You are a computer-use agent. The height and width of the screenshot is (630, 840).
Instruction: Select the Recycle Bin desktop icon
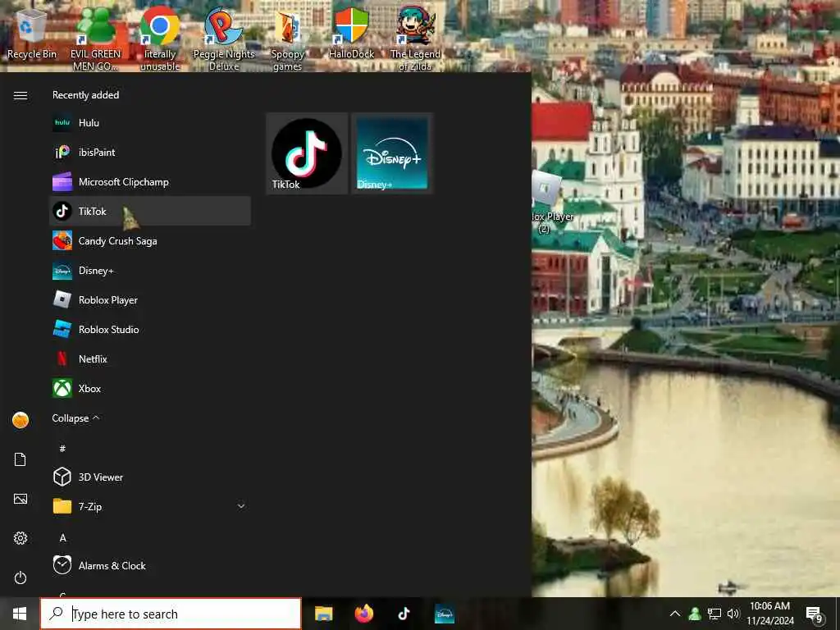32,35
